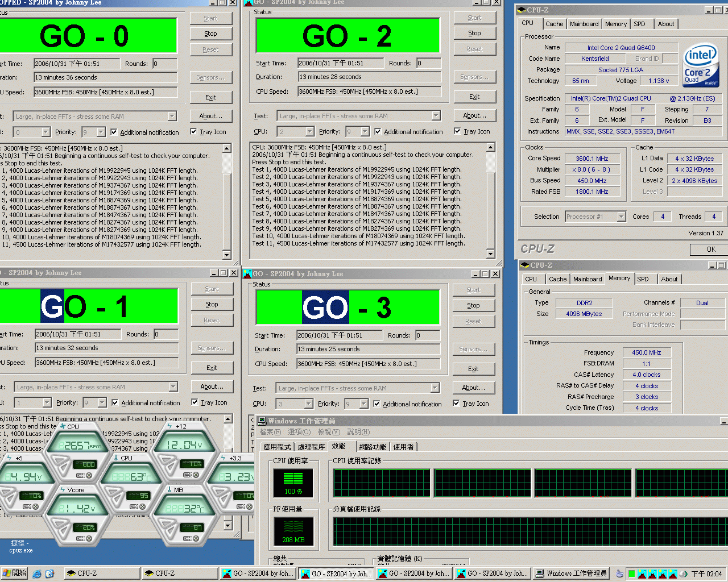Viewport: 728px width, 582px height.
Task: Click clip icon on MB temperature gauge
Action: point(187,538)
